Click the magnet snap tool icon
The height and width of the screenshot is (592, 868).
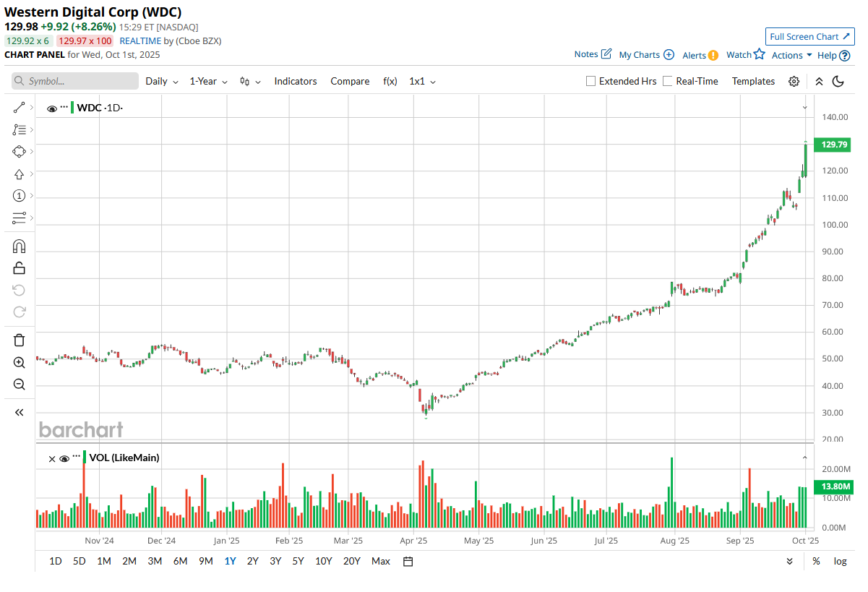click(x=20, y=246)
